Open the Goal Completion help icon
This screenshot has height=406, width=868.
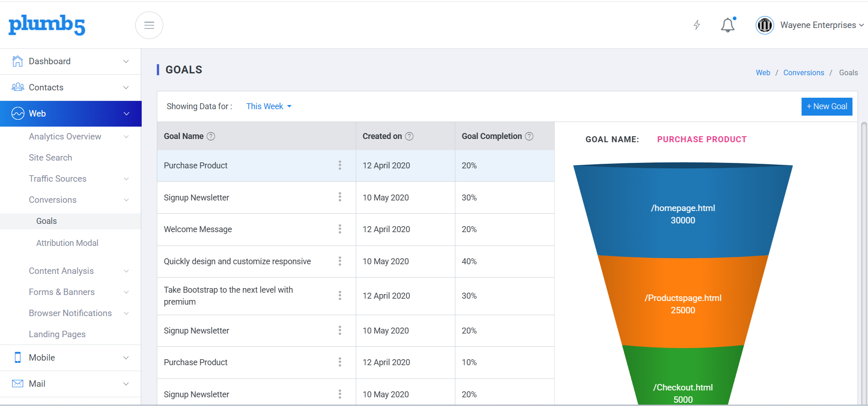tap(529, 136)
